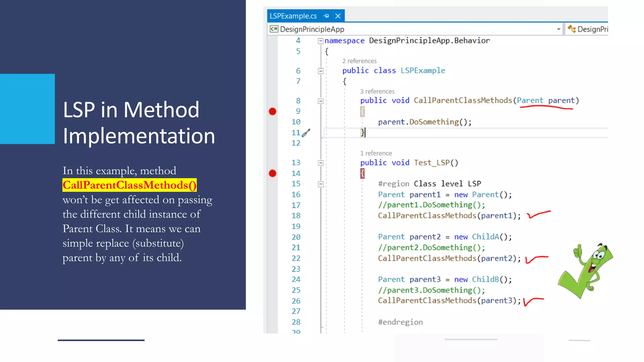Click the class icon next to DesignPri dropdown

tap(571, 29)
